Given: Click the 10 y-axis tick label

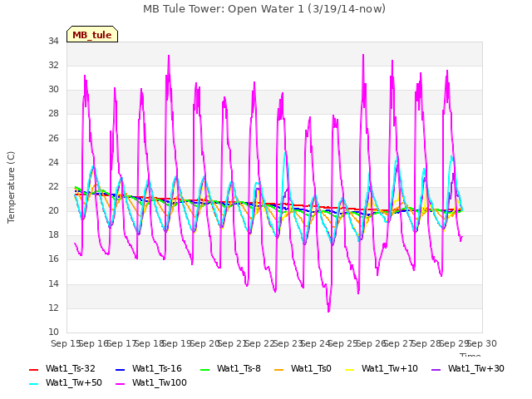Looking at the screenshot, I should (53, 332).
